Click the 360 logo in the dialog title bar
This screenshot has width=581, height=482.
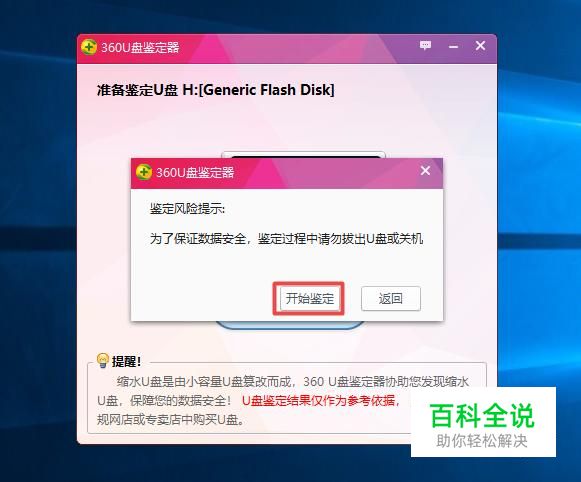coord(144,172)
